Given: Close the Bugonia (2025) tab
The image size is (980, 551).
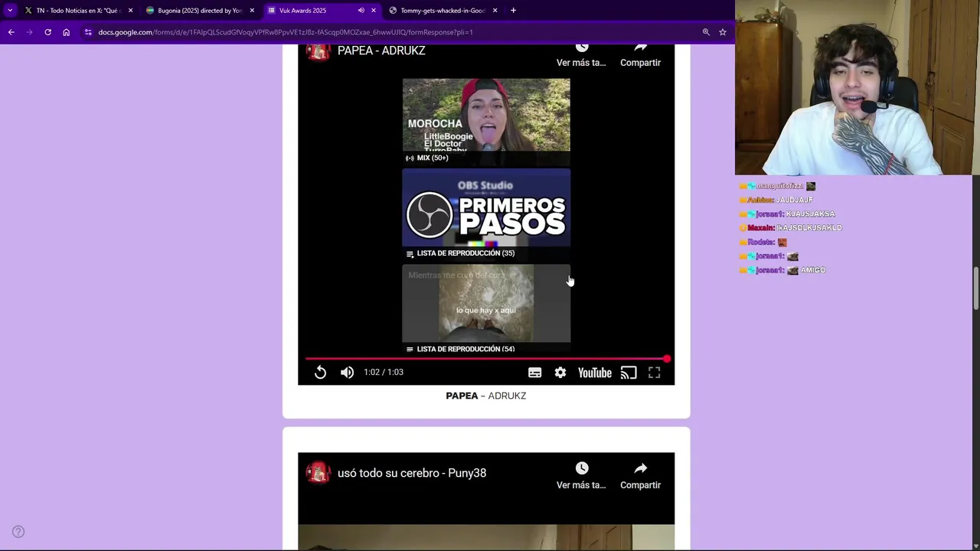Looking at the screenshot, I should 252,11.
